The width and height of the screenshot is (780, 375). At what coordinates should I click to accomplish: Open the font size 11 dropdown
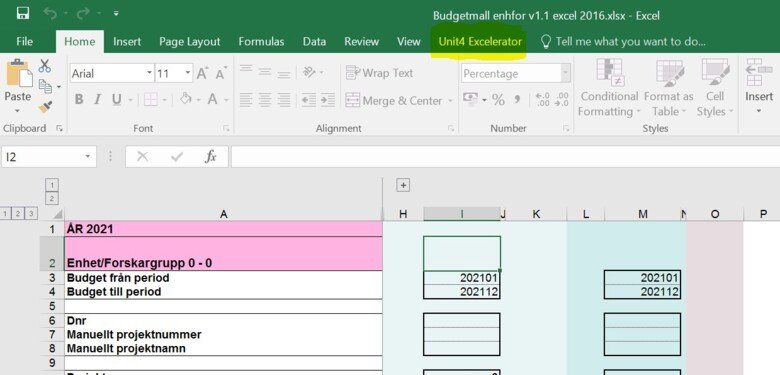tap(188, 73)
